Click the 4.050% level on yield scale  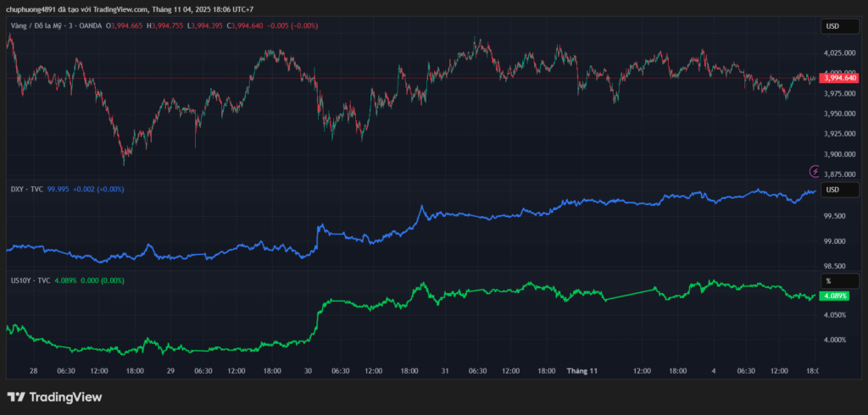(834, 315)
